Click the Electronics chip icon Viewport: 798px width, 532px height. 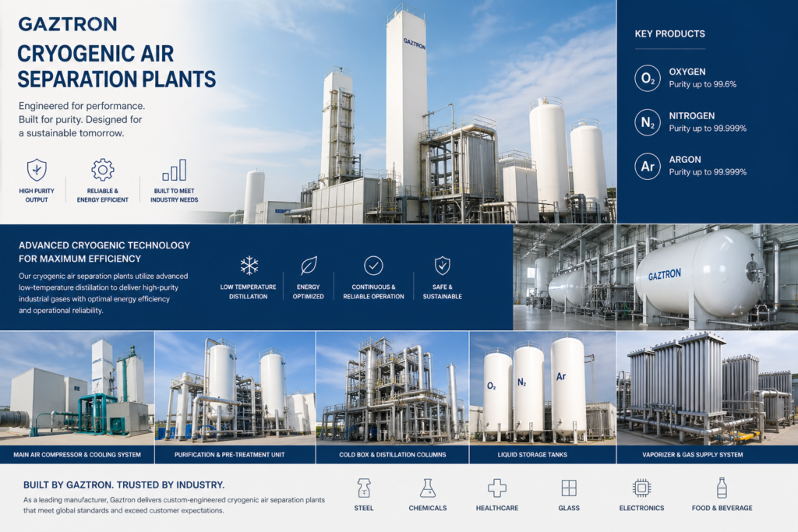641,488
